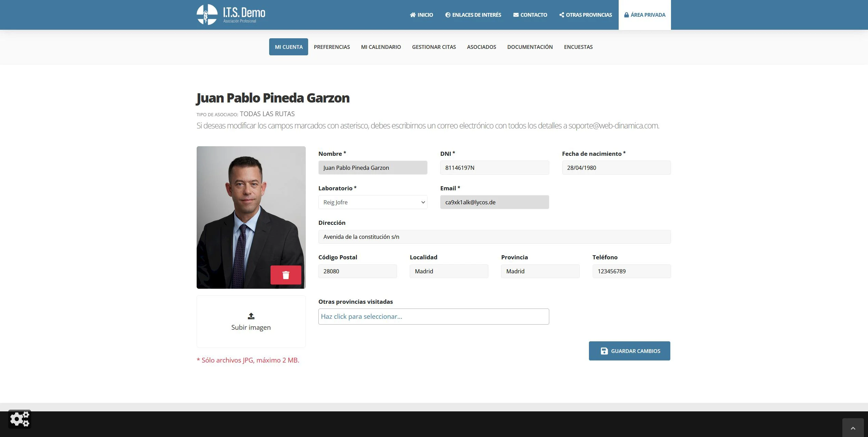This screenshot has width=868, height=437.
Task: Click the upload arrow icon above Subir imagen
Action: 251,316
